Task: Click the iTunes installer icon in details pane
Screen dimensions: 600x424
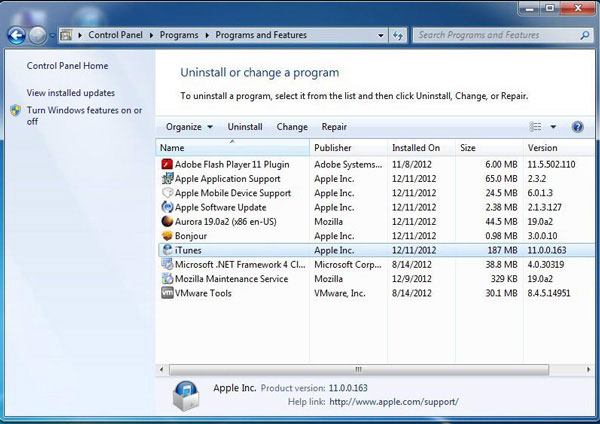Action: [x=186, y=396]
